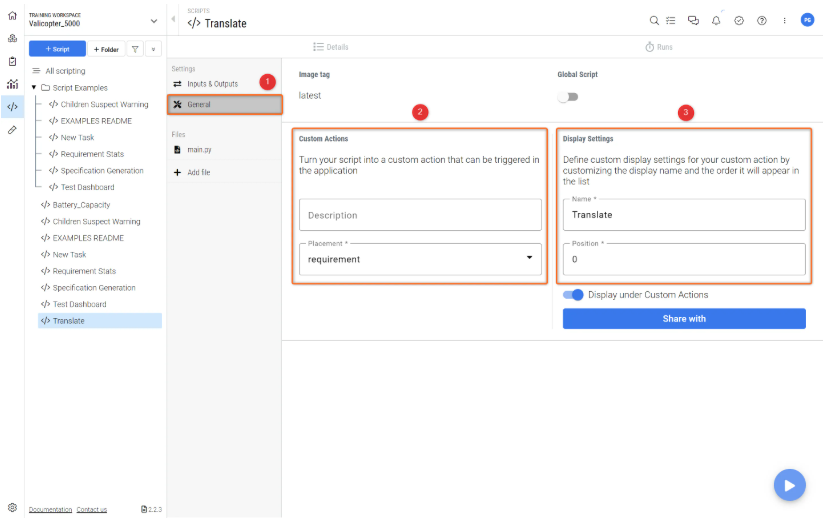The height and width of the screenshot is (526, 833).
Task: Click the Share with button
Action: pos(684,319)
